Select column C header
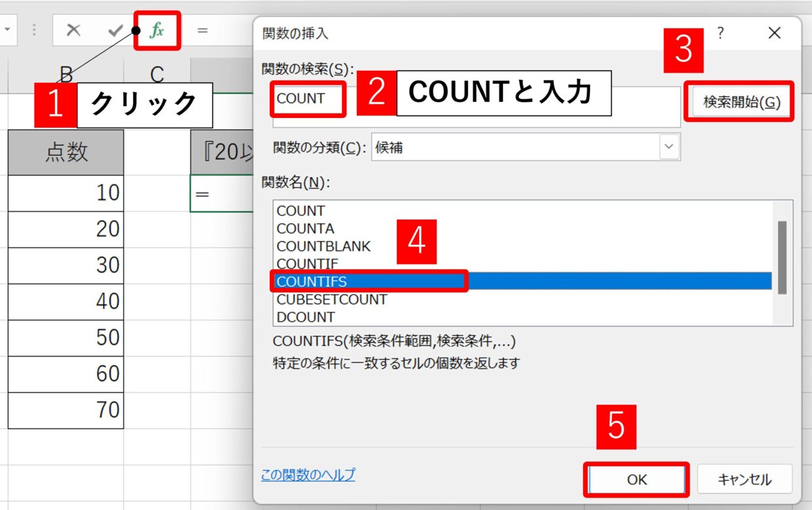 pyautogui.click(x=157, y=75)
